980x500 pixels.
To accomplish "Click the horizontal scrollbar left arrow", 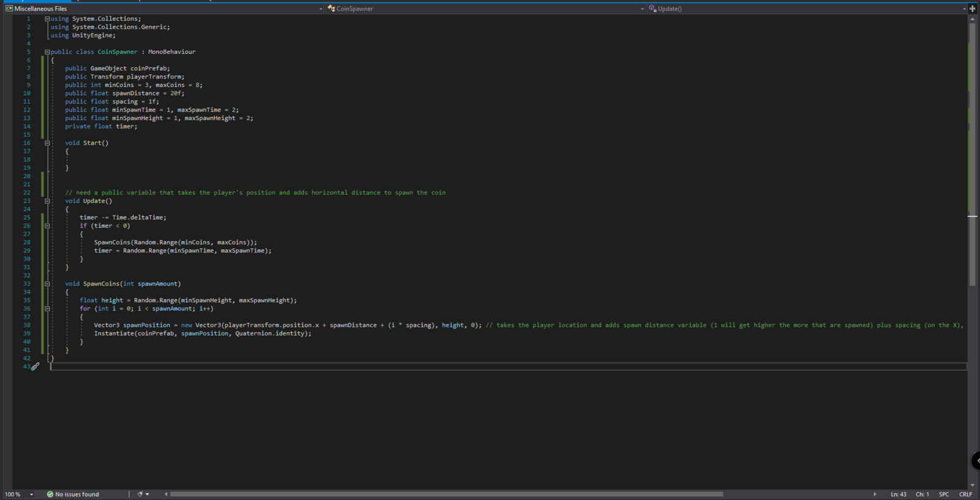I will (x=166, y=494).
